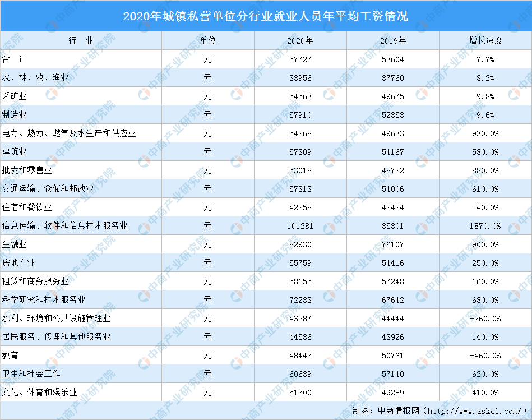Viewport: 532px width, 420px height.
Task: Click the 2020 value 54563
Action: pos(300,96)
